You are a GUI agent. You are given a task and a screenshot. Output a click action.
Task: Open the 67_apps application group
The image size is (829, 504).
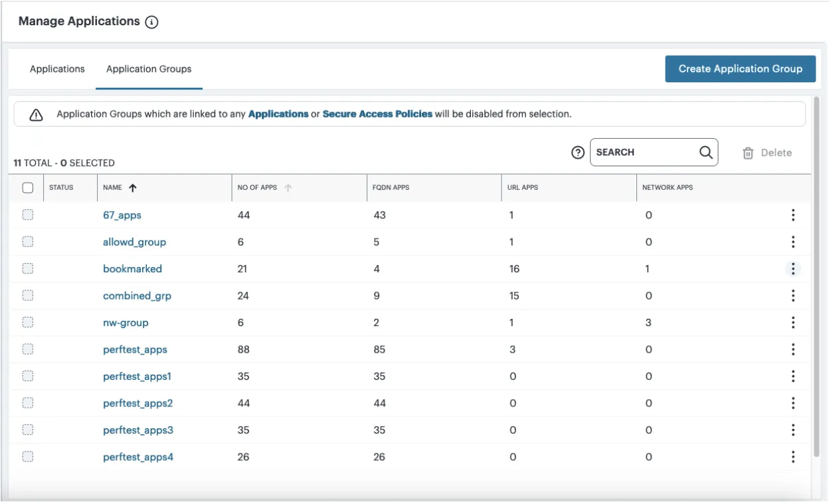click(x=122, y=215)
